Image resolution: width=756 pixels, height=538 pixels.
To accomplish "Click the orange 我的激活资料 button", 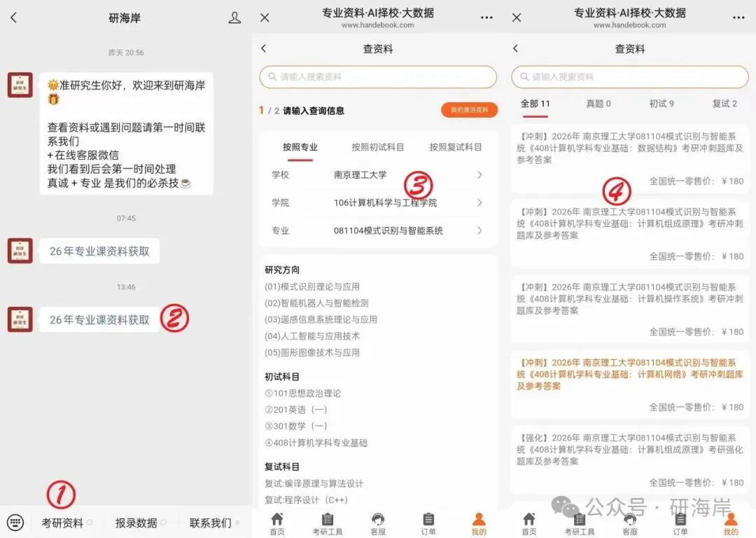I will coord(469,110).
